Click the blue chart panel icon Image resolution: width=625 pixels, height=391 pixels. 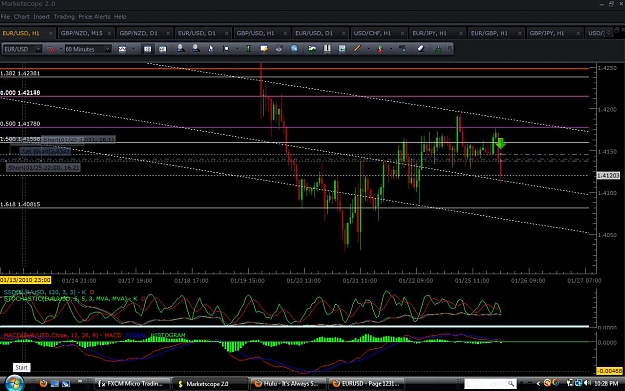(342, 49)
